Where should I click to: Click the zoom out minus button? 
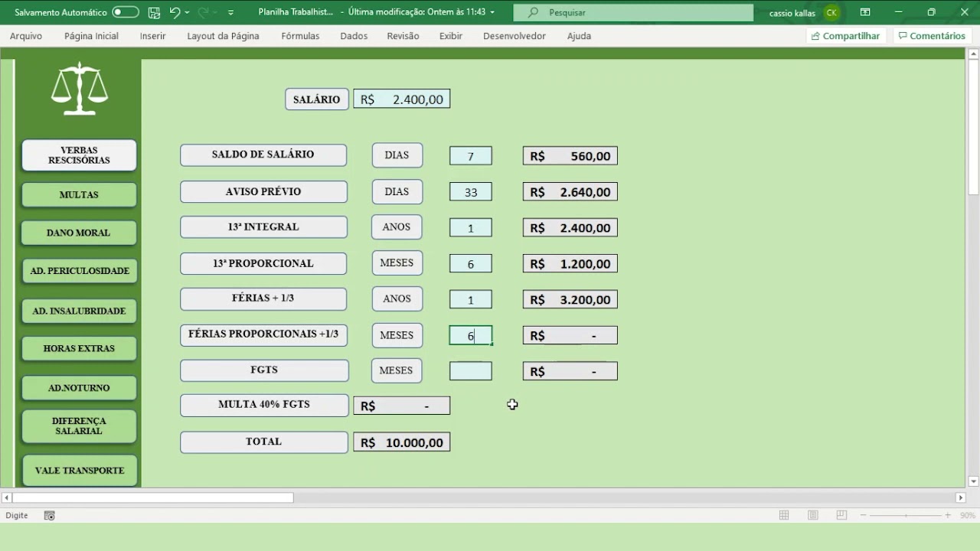point(864,516)
